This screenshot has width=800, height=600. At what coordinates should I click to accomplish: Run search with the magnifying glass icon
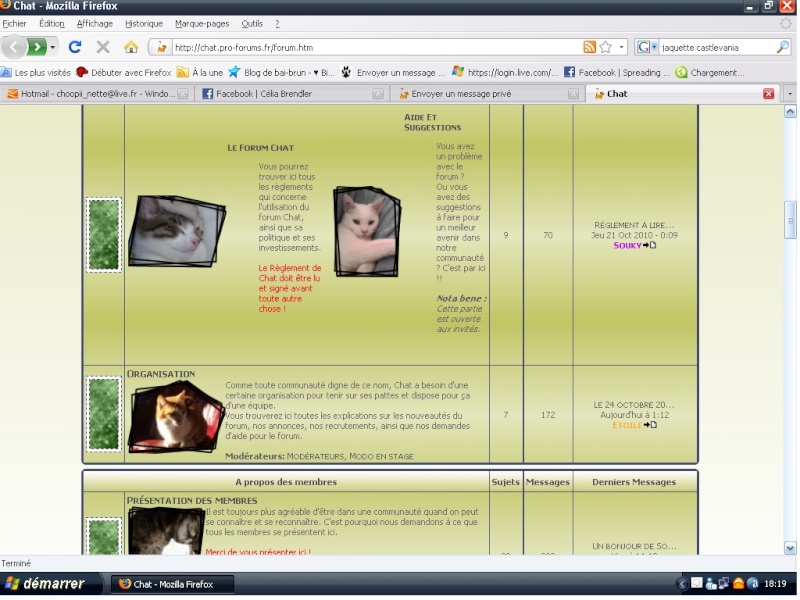tap(783, 47)
